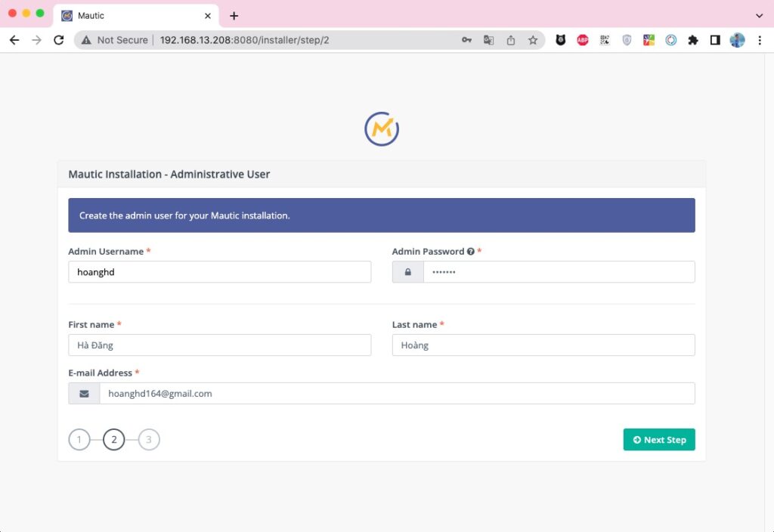Open the Chrome three-dot menu

coord(760,40)
